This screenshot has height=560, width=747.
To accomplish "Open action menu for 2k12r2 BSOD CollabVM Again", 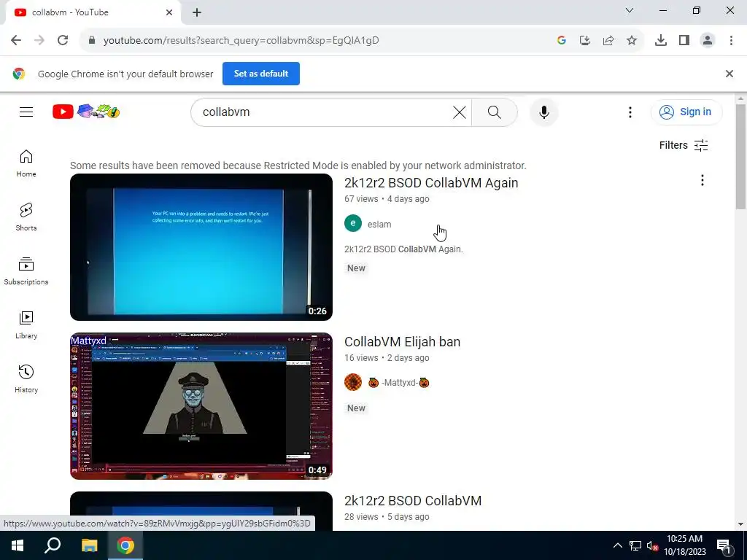I will pyautogui.click(x=702, y=181).
